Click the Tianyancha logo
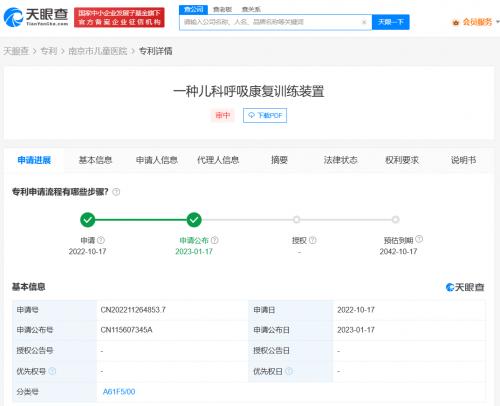Screen dimensions: 500x406 (x=36, y=17)
